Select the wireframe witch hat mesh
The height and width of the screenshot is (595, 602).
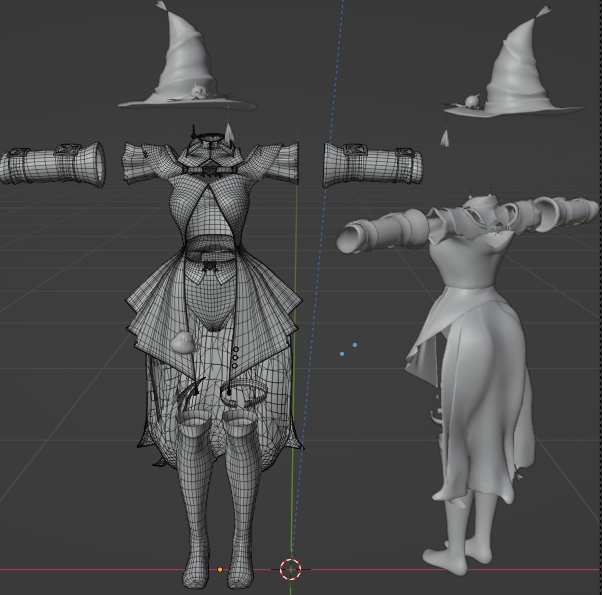click(x=185, y=60)
